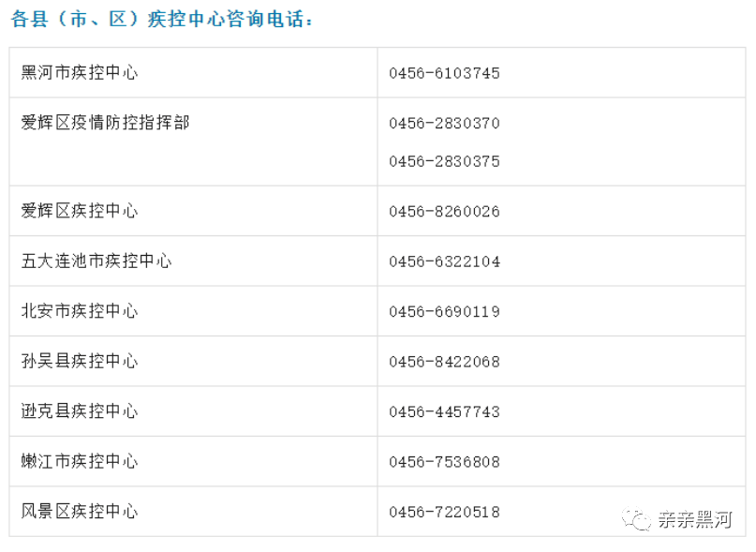Click phone number 0456-8260026
This screenshot has width=756, height=552.
coord(444,212)
